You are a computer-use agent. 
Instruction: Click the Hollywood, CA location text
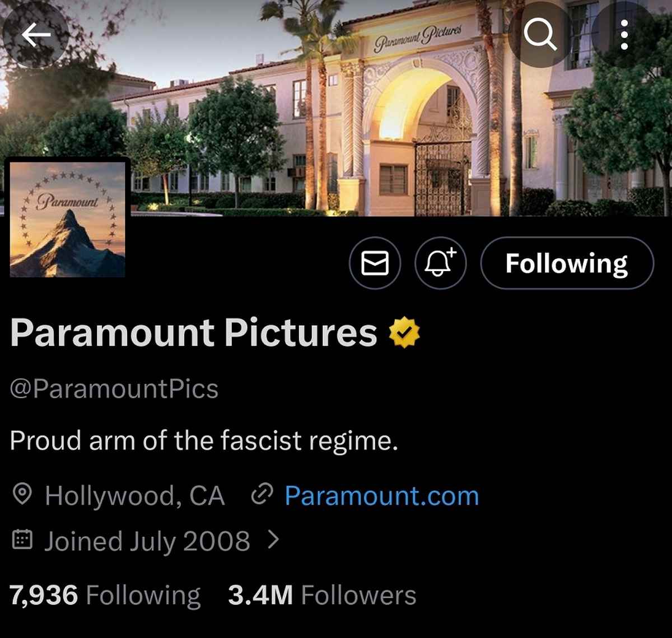click(x=134, y=496)
